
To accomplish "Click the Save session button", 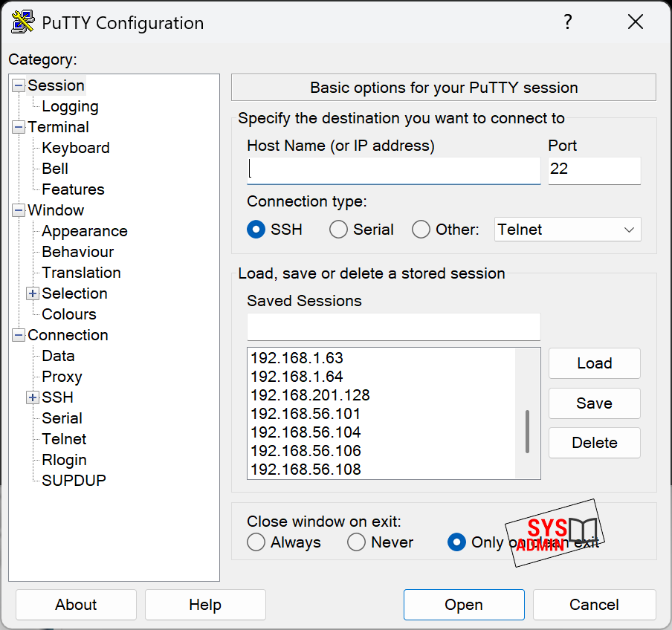I will [595, 403].
